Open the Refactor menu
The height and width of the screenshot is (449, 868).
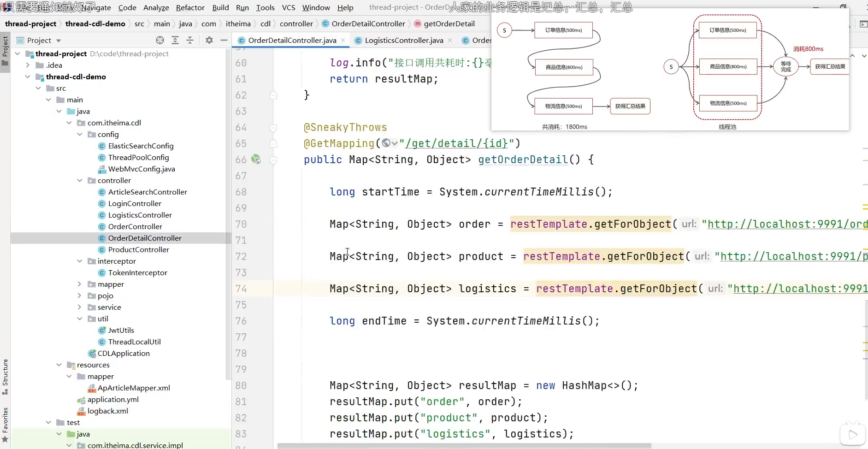point(190,7)
